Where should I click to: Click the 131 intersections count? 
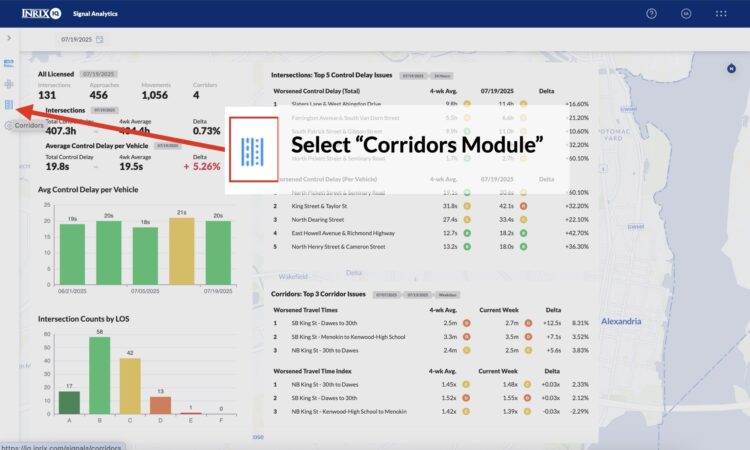(x=47, y=95)
